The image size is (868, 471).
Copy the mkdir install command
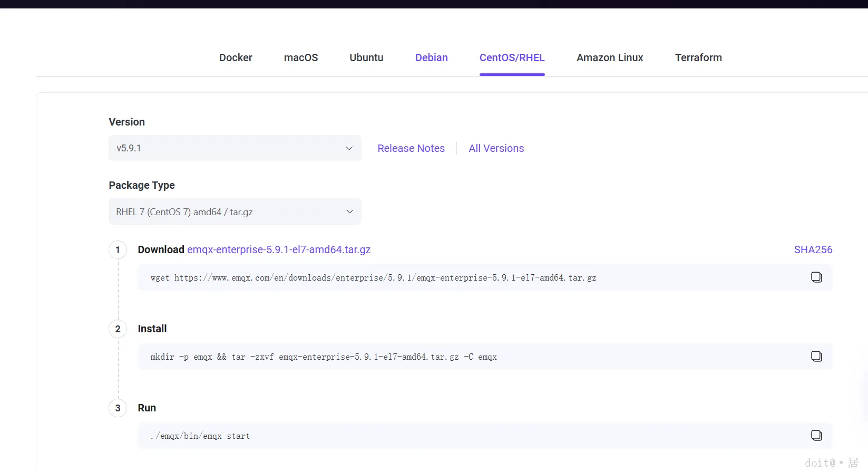tap(816, 357)
